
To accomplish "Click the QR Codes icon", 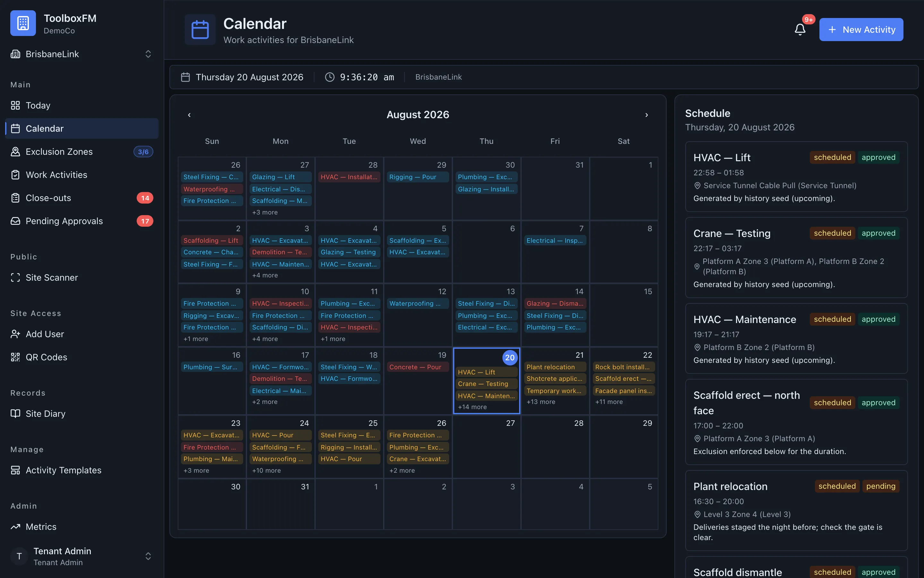I will [15, 357].
